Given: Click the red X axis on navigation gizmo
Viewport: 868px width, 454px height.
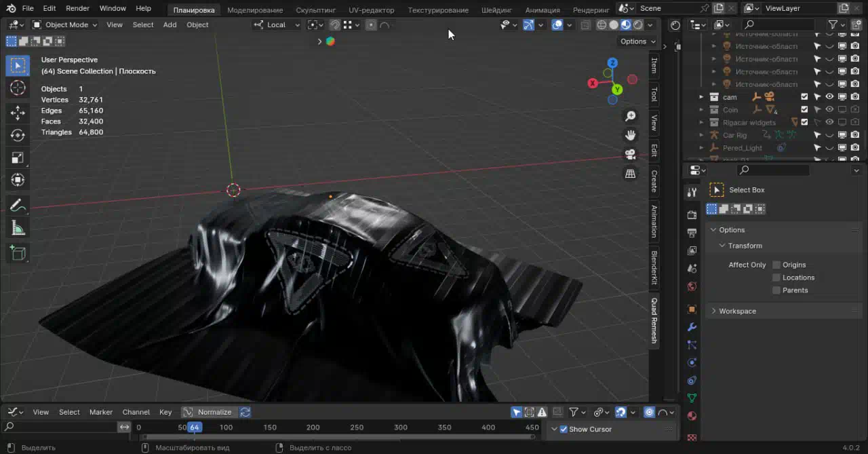Looking at the screenshot, I should coord(593,83).
